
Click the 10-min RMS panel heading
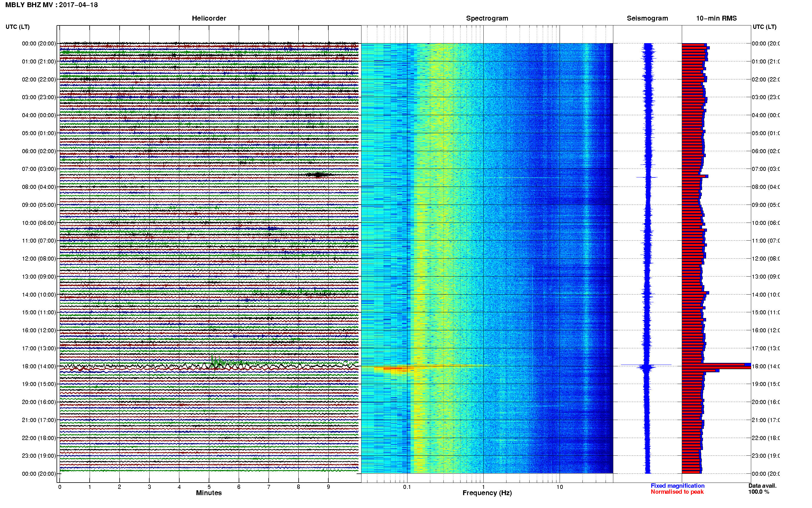[x=716, y=18]
